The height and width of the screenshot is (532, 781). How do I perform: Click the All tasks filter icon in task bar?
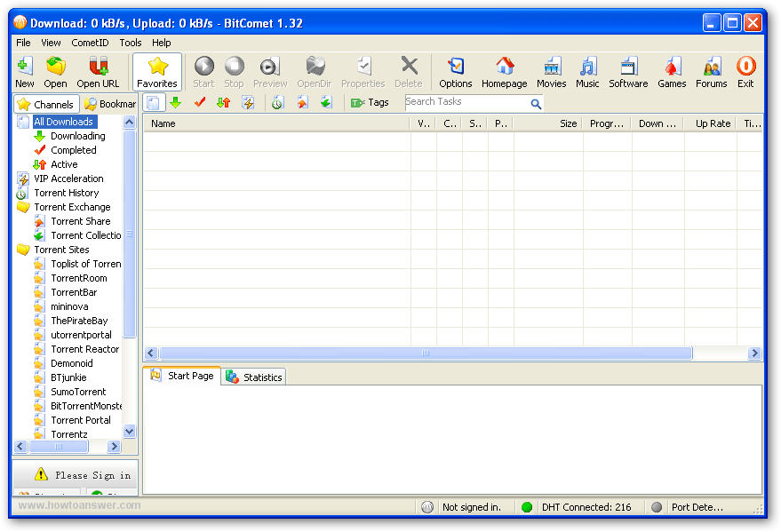point(154,102)
